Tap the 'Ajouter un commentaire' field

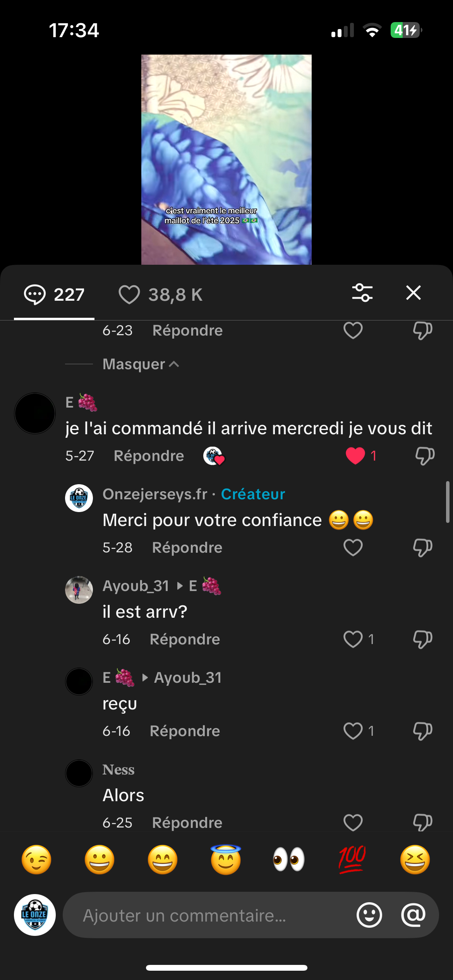click(x=209, y=915)
